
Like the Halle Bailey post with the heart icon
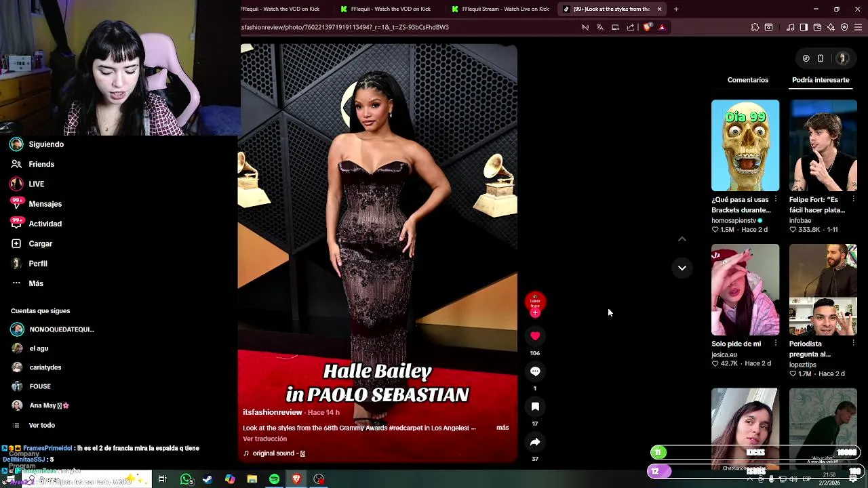click(x=535, y=336)
